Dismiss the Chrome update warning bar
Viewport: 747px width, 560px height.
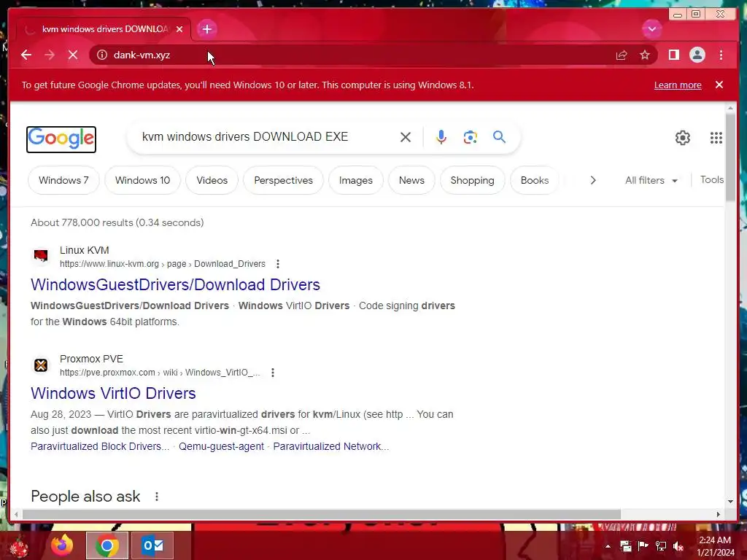tap(719, 85)
